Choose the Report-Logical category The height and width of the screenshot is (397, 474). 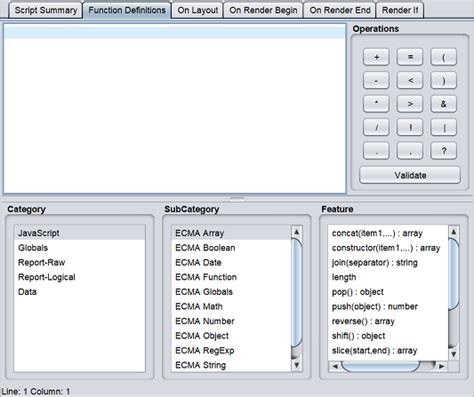pos(80,277)
